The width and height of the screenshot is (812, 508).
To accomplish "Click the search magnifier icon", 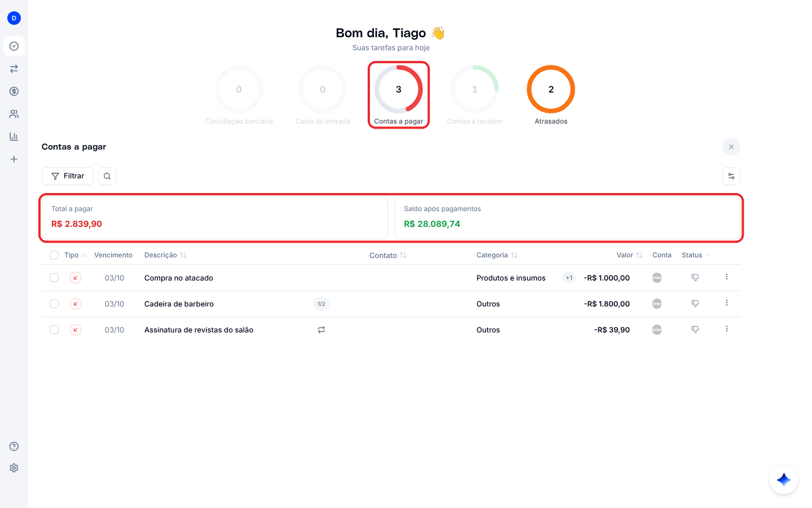I will coord(107,176).
